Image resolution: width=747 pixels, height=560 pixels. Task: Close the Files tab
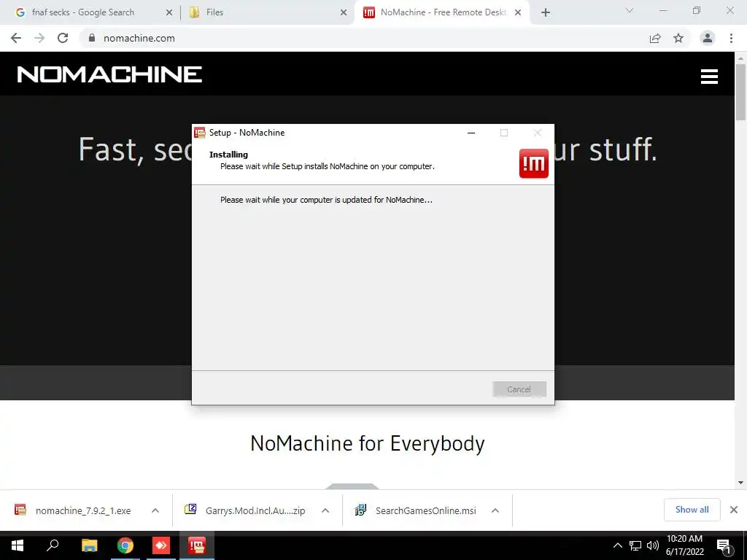pos(344,12)
